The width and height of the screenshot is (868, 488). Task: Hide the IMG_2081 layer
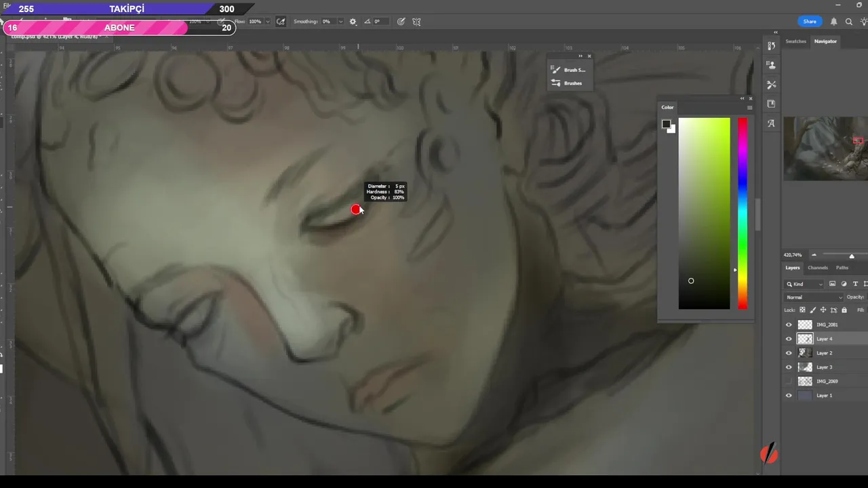coord(789,325)
